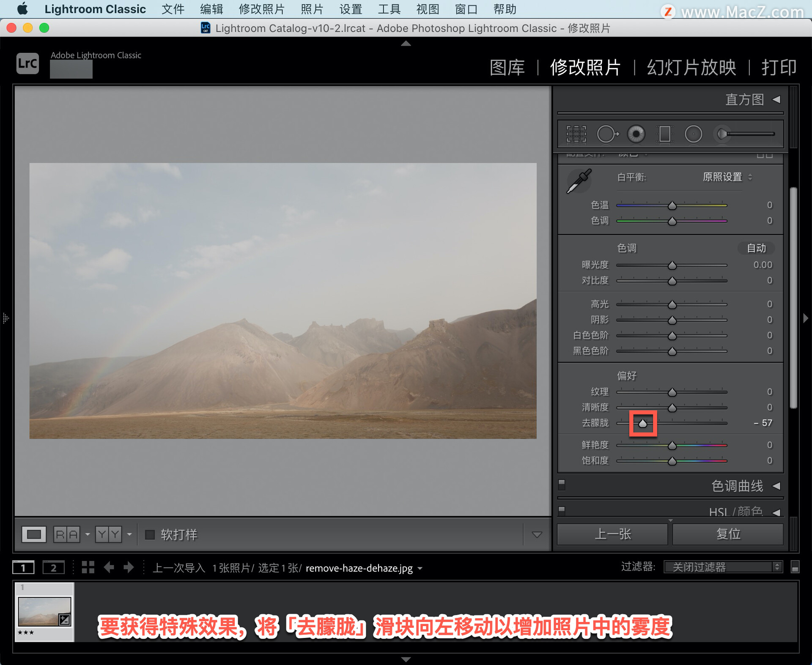This screenshot has height=665, width=812.
Task: Open the filter dropdown 关闭过滤器
Action: [x=723, y=567]
